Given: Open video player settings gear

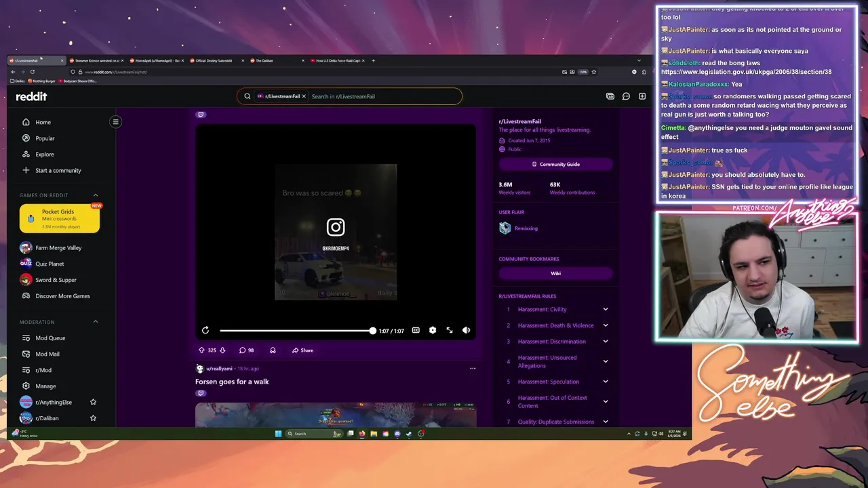Looking at the screenshot, I should click(x=433, y=330).
